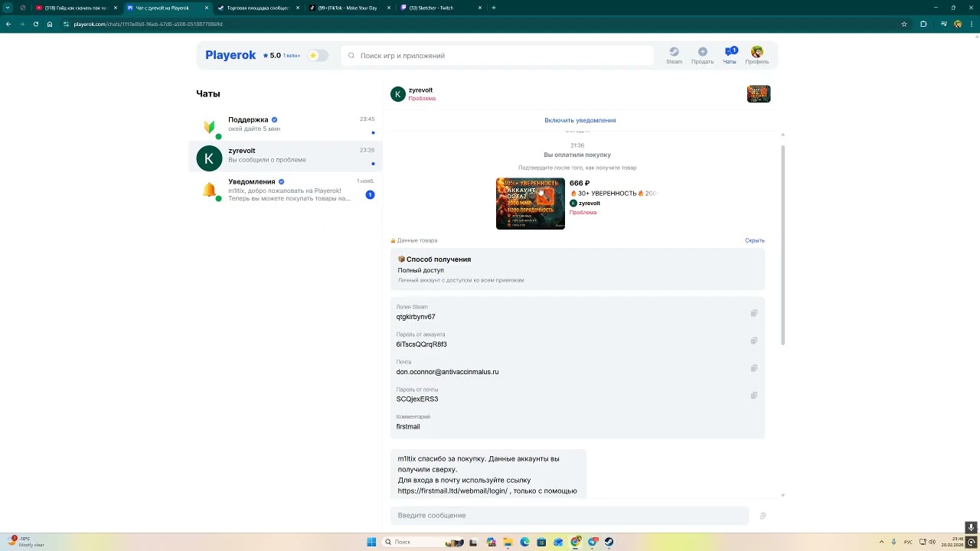Screen dimensions: 980x551
Task: Open Steam from the taskbar
Action: 609,542
